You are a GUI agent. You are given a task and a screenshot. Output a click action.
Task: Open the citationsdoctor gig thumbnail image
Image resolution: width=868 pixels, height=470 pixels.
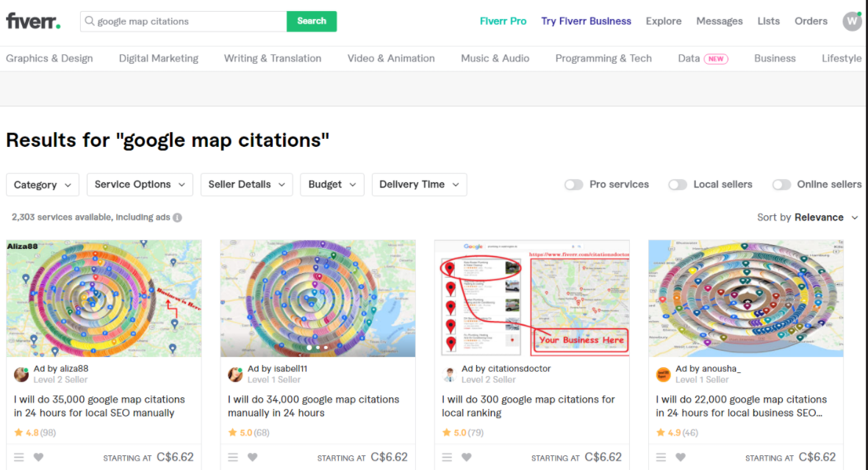(531, 298)
